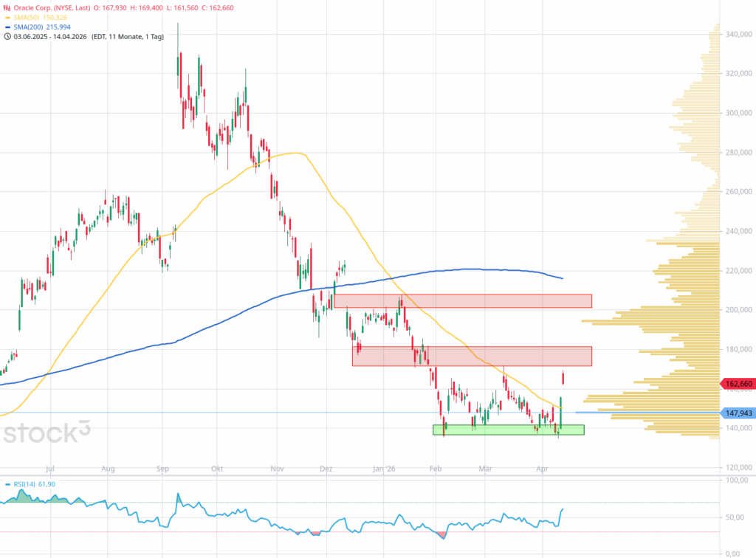Click the Jan '26 label on the time axis

[384, 468]
